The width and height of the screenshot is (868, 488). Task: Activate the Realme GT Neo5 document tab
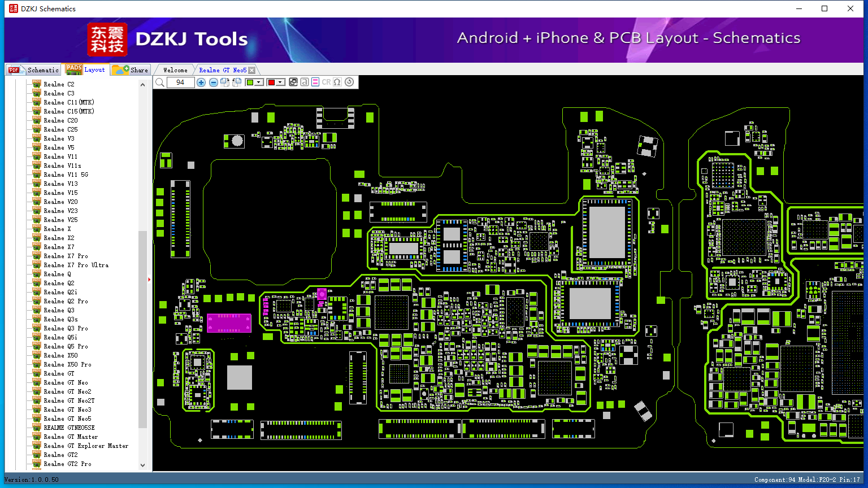pos(223,70)
